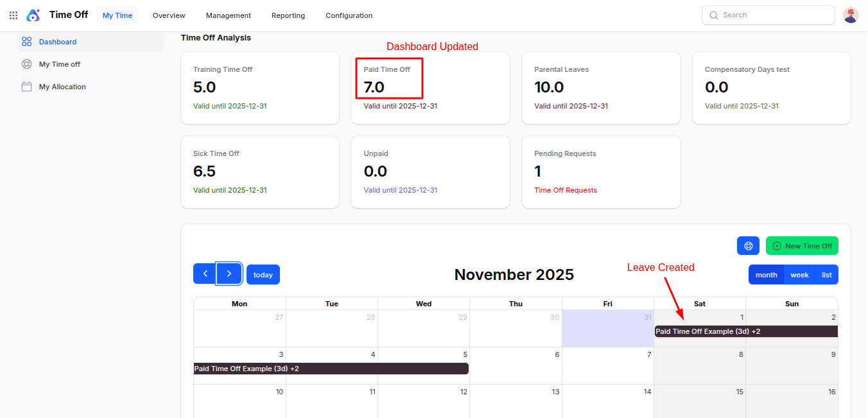Go to next month with right arrow

[x=229, y=274]
